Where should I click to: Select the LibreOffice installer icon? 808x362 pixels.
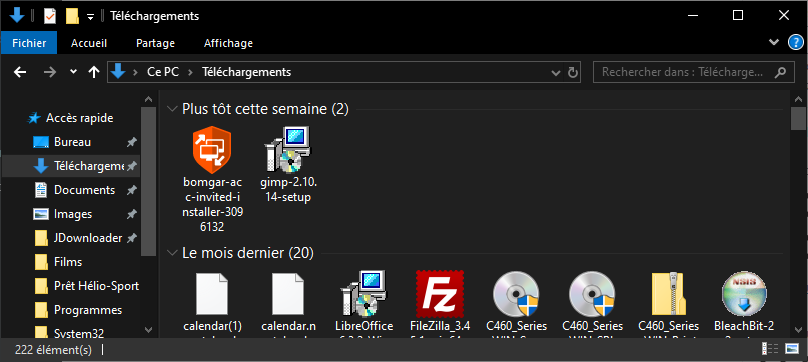pos(364,293)
